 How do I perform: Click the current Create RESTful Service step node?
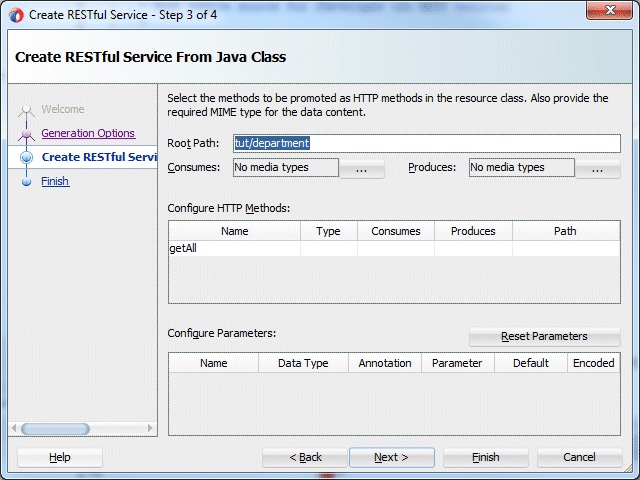[x=27, y=157]
